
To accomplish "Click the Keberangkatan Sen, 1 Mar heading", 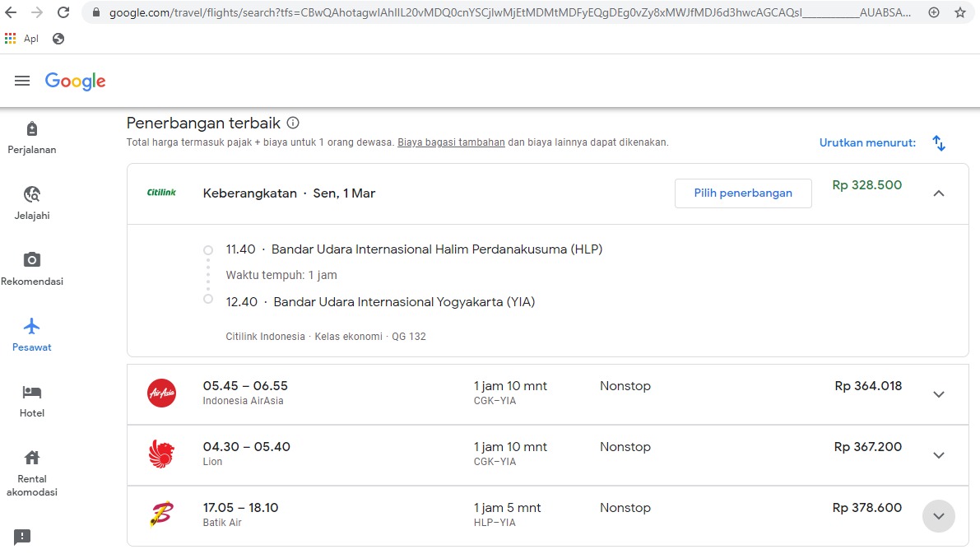I will pos(289,193).
